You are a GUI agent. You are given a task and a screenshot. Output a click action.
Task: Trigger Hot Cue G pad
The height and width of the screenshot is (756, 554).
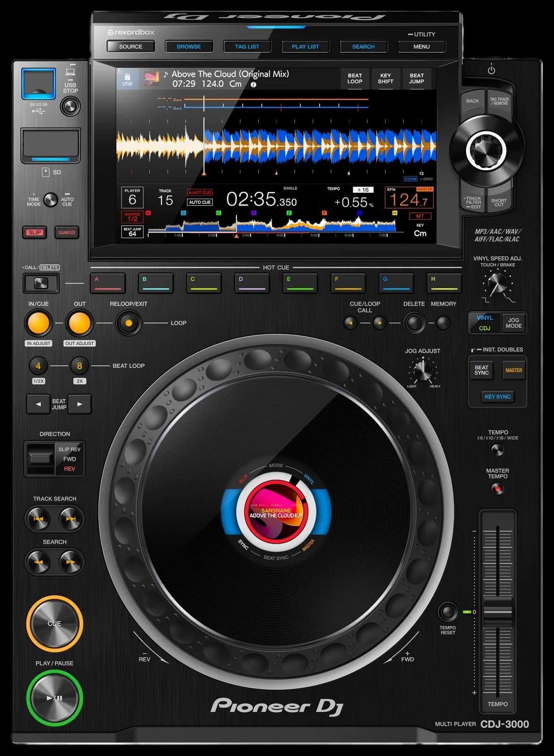396,283
